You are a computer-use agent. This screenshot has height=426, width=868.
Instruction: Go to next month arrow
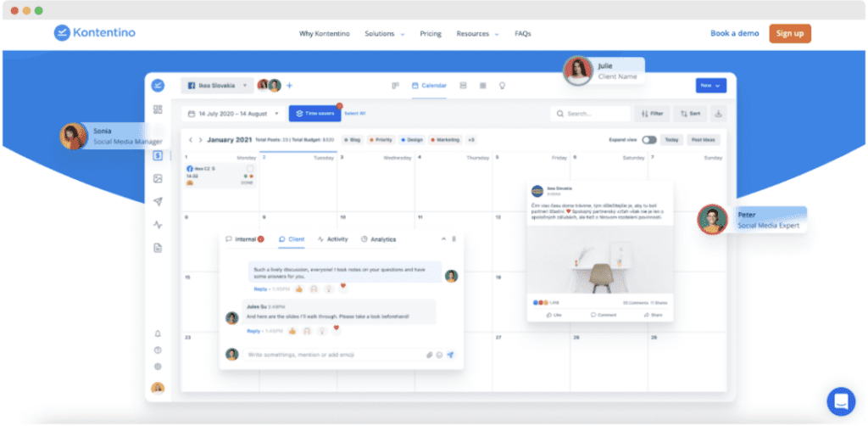(x=200, y=140)
